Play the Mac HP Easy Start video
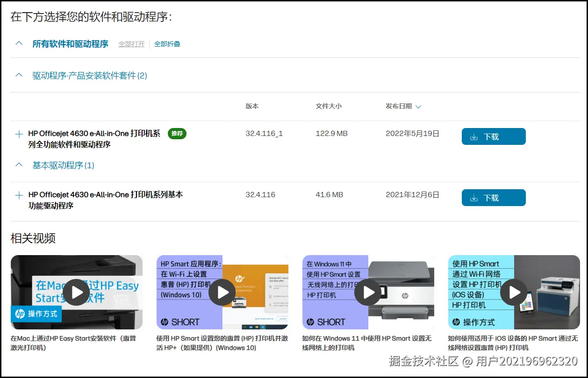The width and height of the screenshot is (588, 378). tap(77, 292)
